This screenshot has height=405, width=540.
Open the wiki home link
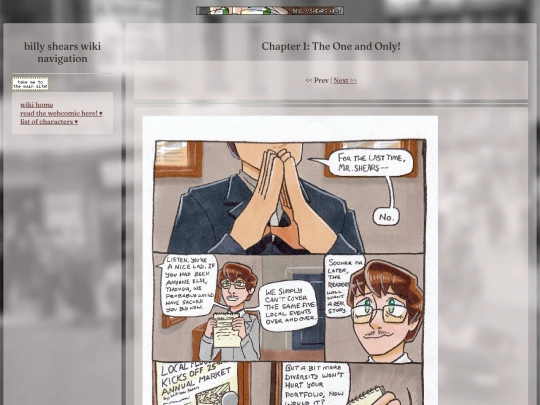click(37, 105)
